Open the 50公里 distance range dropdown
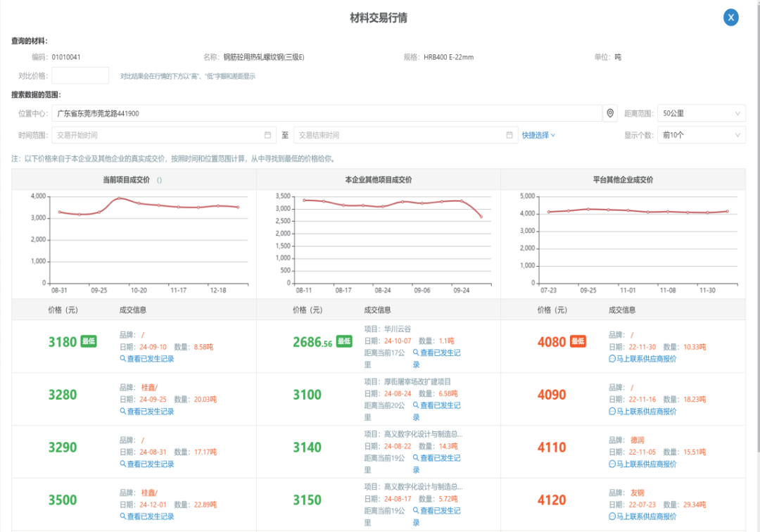 point(701,113)
